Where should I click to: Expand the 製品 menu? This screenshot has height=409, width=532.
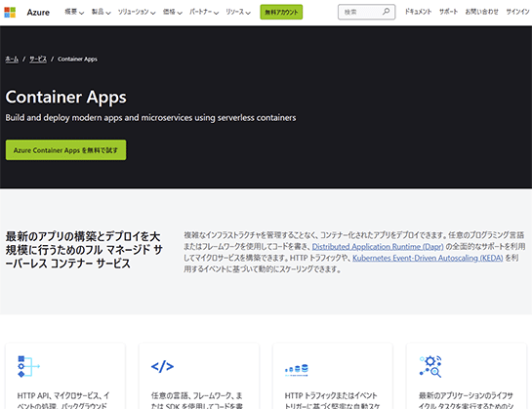(x=102, y=13)
